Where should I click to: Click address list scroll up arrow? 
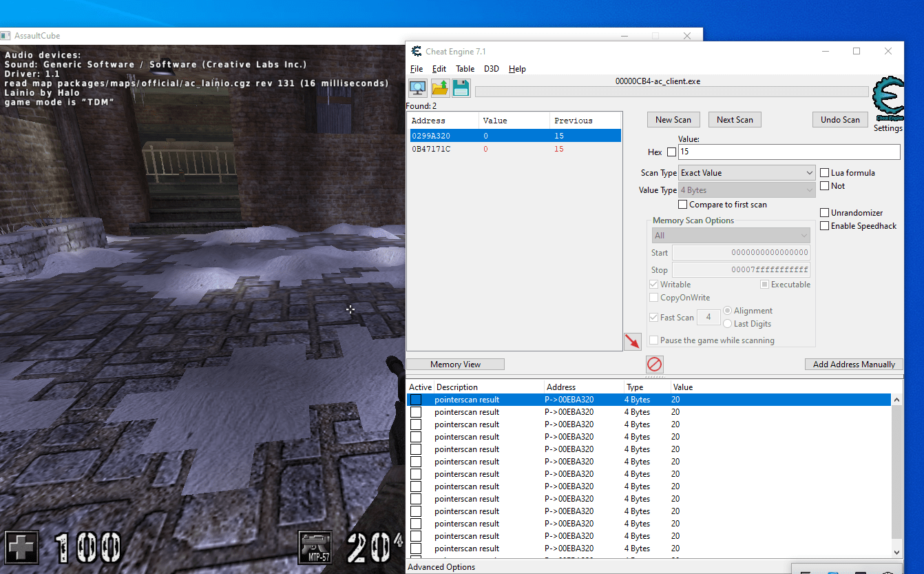tap(897, 400)
